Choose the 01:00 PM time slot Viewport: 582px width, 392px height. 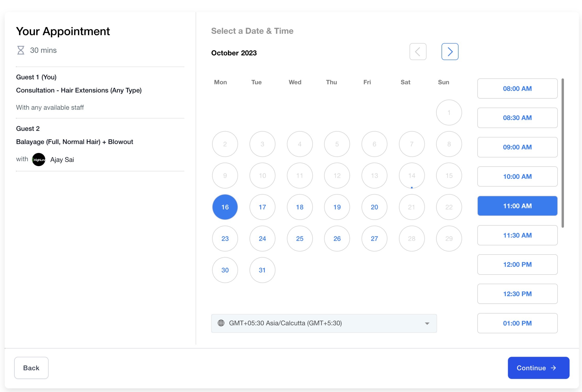[517, 323]
